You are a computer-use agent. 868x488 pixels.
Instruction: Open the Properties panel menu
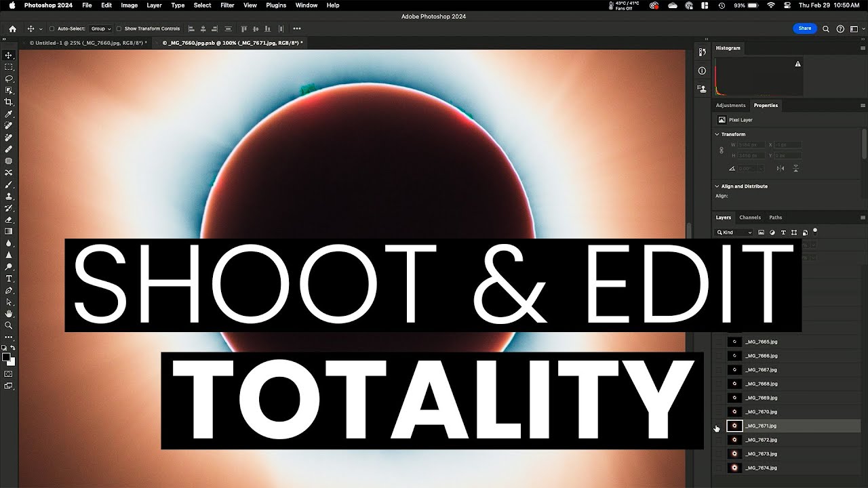pyautogui.click(x=863, y=106)
